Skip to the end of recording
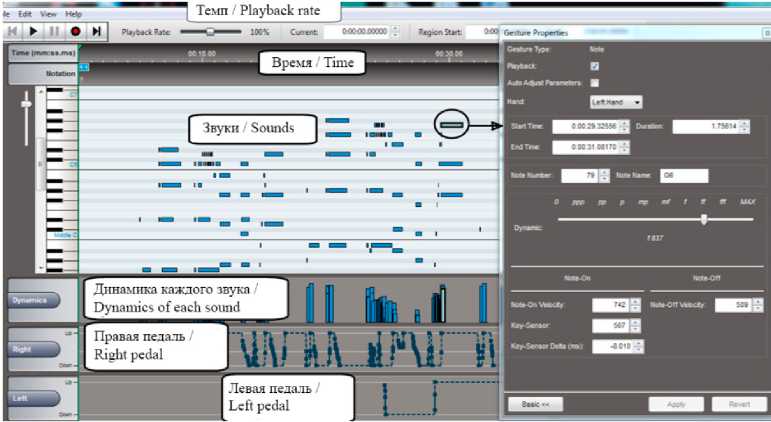The image size is (771, 422). click(x=96, y=31)
